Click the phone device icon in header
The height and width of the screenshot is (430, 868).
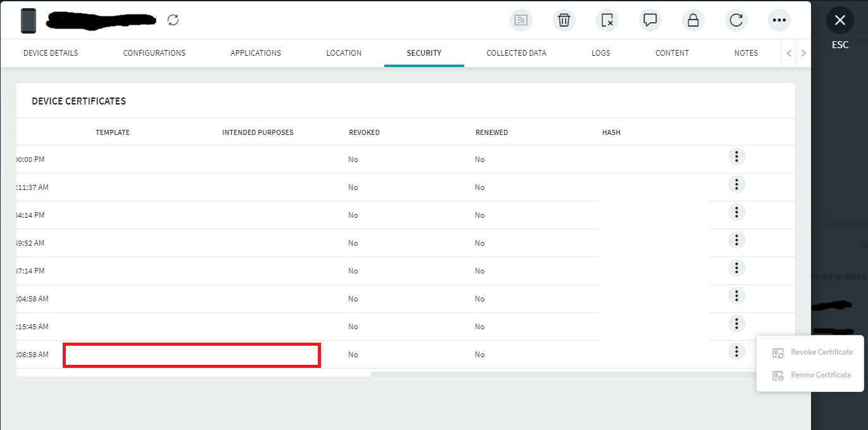(28, 21)
